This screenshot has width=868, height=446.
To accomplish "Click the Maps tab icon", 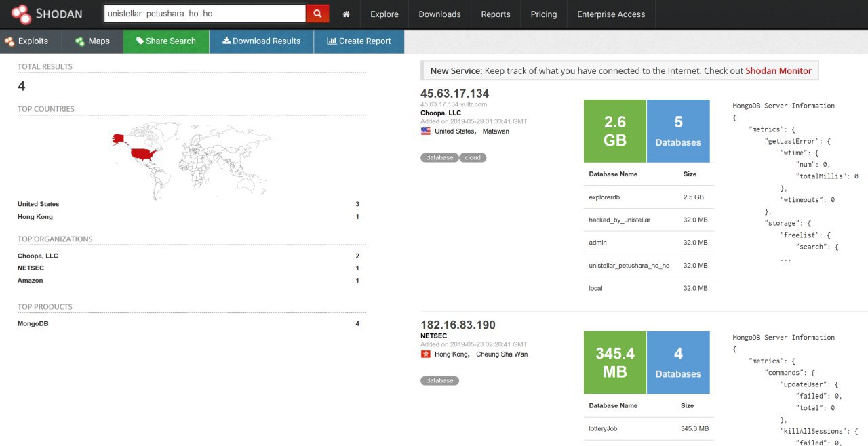I will click(x=80, y=41).
